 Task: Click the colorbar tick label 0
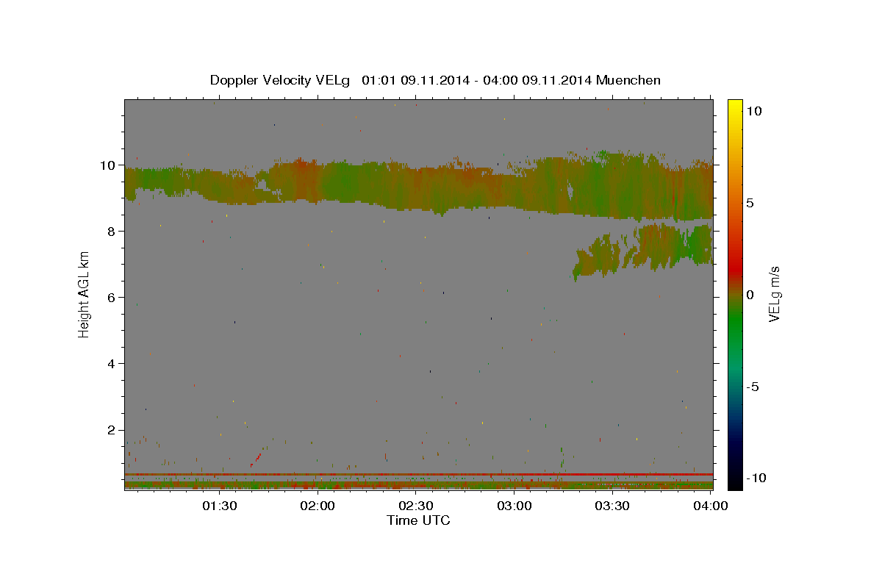(750, 295)
